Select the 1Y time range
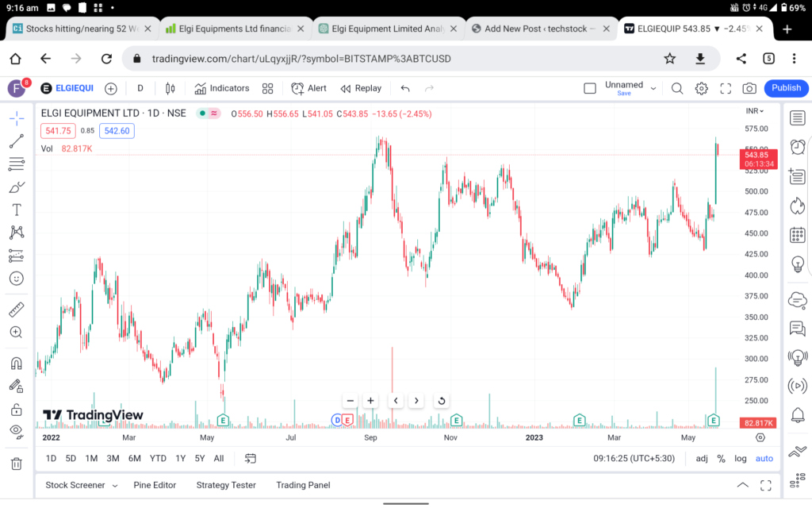Screen dimensions: 812x508 (181, 459)
